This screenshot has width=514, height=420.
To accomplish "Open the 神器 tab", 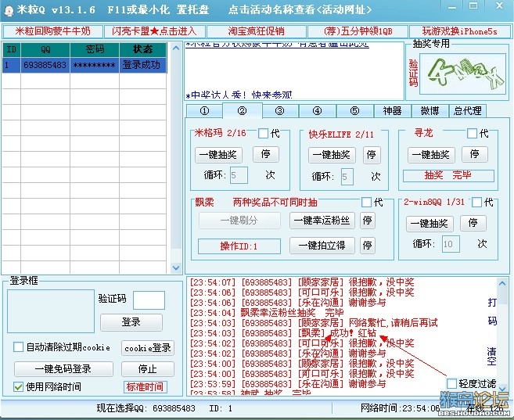I will coord(393,111).
